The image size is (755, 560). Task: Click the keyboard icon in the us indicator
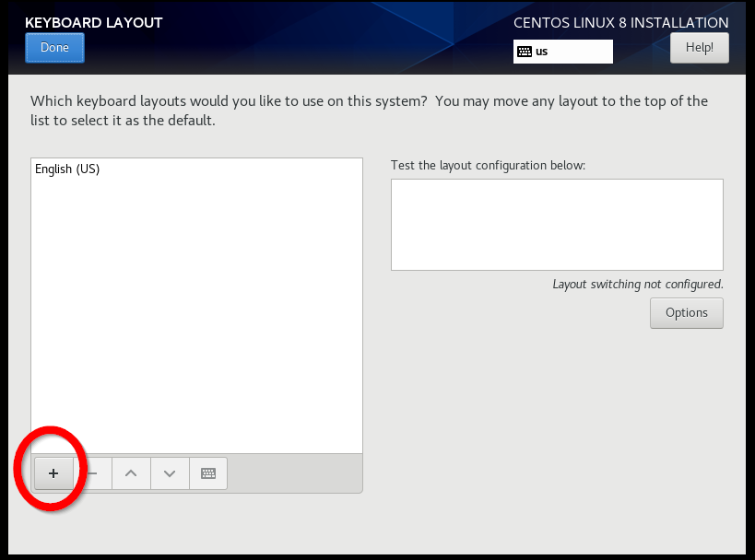pyautogui.click(x=524, y=52)
